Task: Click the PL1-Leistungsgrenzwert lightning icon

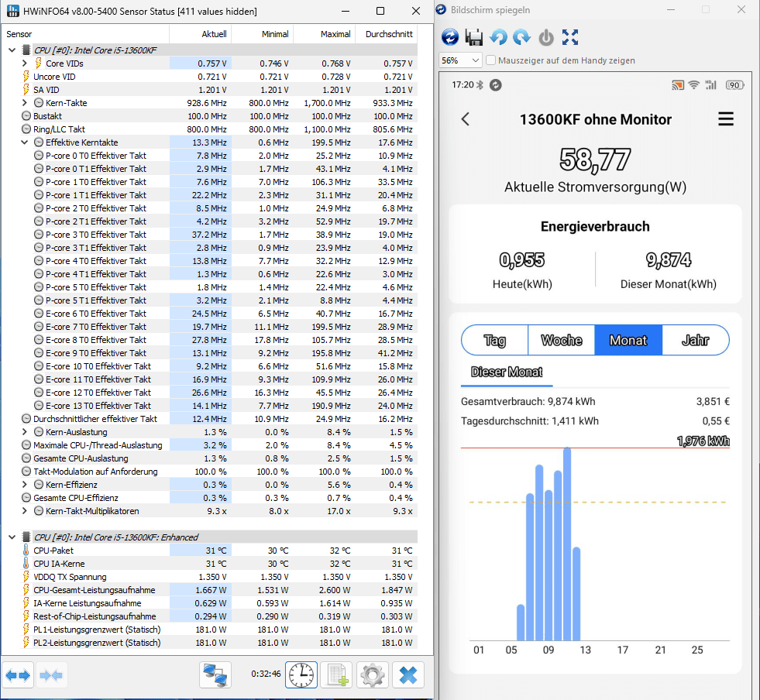Action: (26, 630)
